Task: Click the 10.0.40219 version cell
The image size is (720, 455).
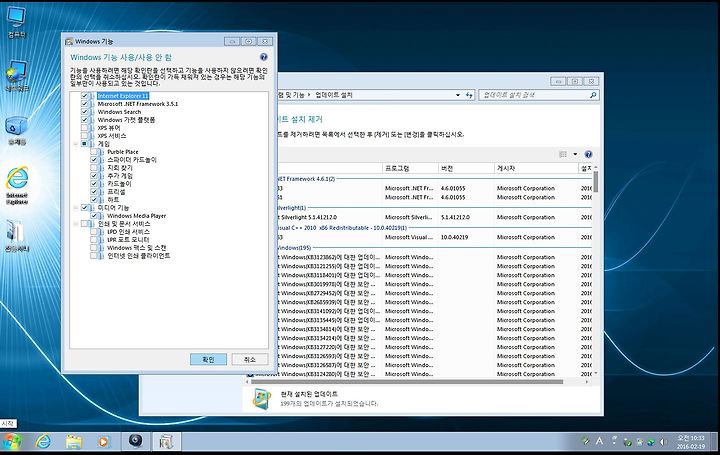Action: pos(455,237)
